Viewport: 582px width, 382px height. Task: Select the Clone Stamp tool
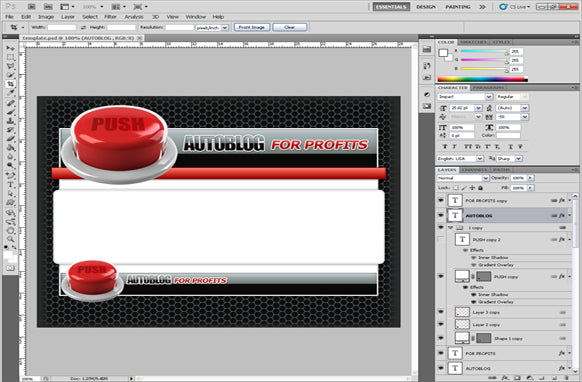10,121
